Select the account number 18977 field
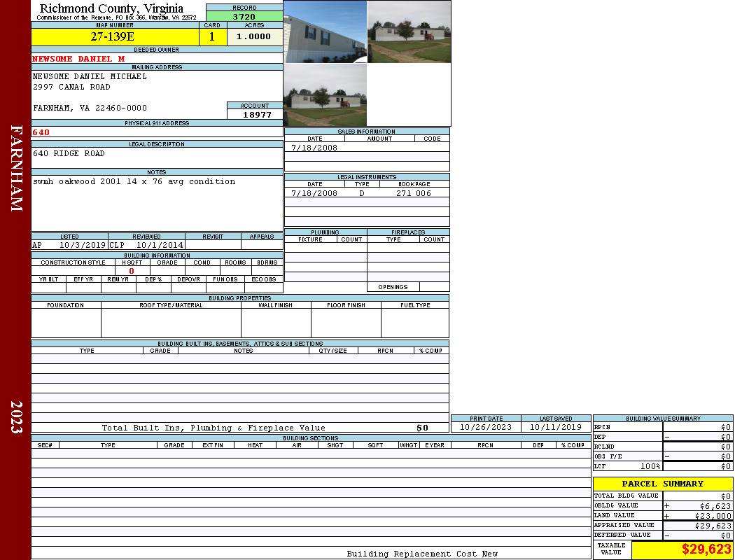Screen dimensions: 735x560 point(255,114)
